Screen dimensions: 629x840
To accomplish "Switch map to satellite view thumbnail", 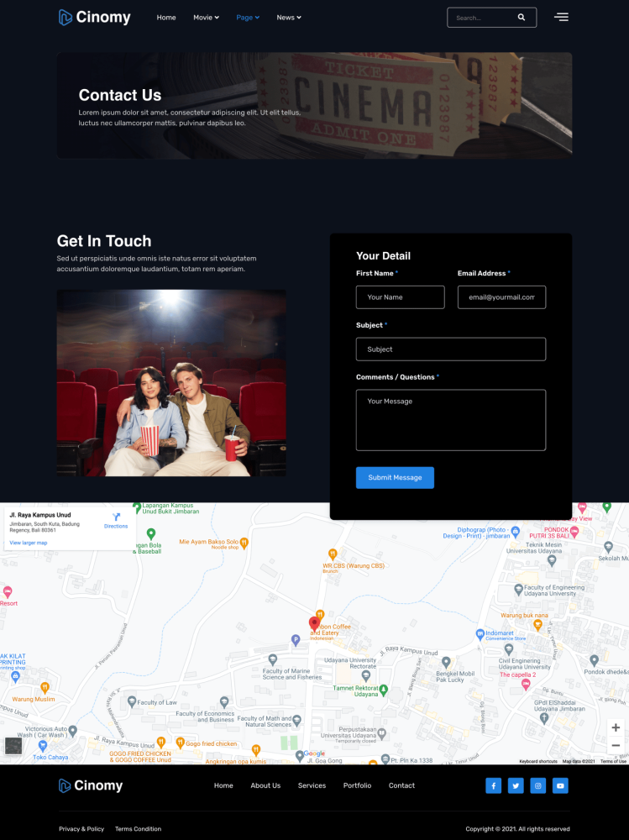I will [13, 746].
